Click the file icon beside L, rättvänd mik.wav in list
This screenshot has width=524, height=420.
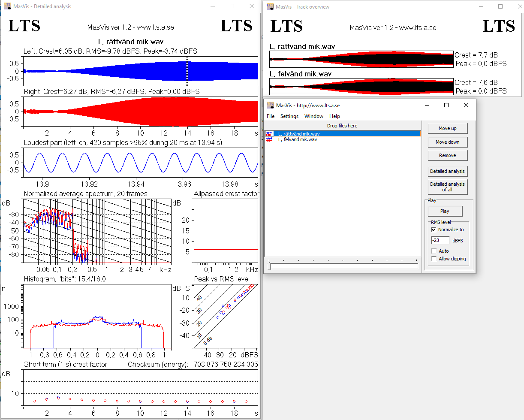tap(269, 134)
